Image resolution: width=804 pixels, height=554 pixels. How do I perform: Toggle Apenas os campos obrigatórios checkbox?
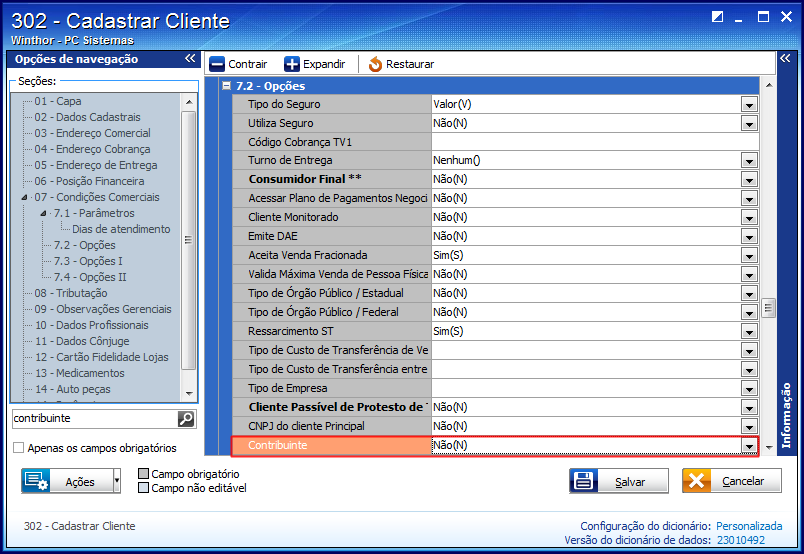tap(18, 448)
